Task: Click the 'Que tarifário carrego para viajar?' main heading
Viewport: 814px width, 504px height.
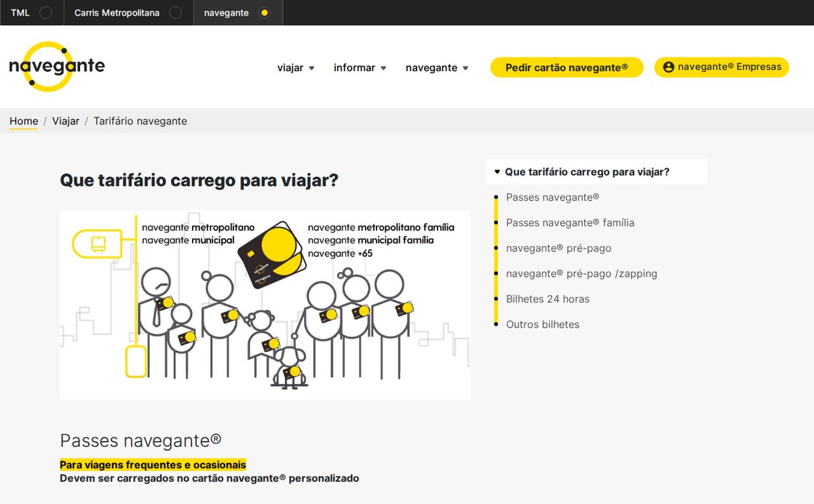Action: tap(199, 180)
